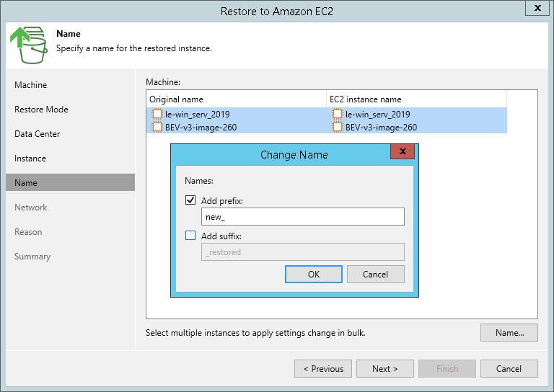
Task: Click the green upload bucket wizard icon
Action: coord(28,45)
